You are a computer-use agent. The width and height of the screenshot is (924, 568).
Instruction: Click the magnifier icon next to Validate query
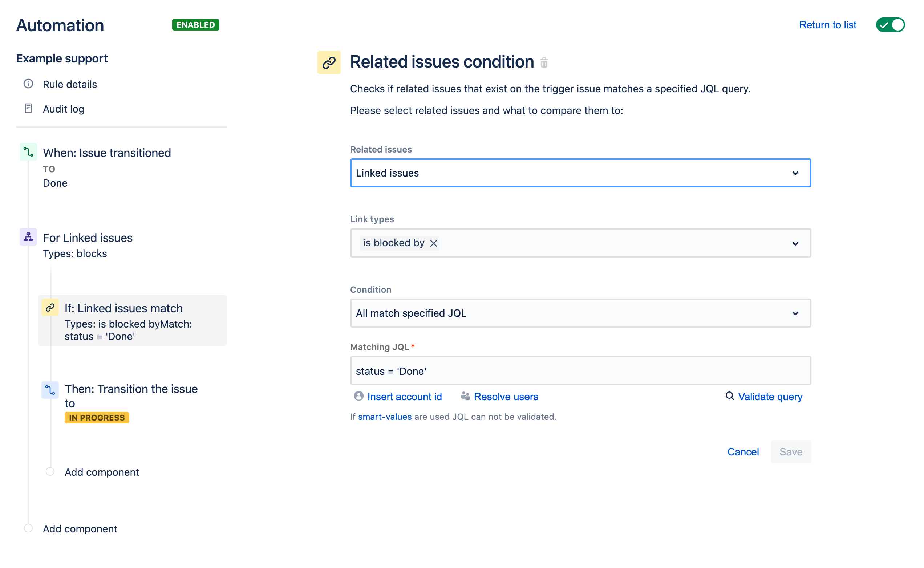click(x=729, y=396)
